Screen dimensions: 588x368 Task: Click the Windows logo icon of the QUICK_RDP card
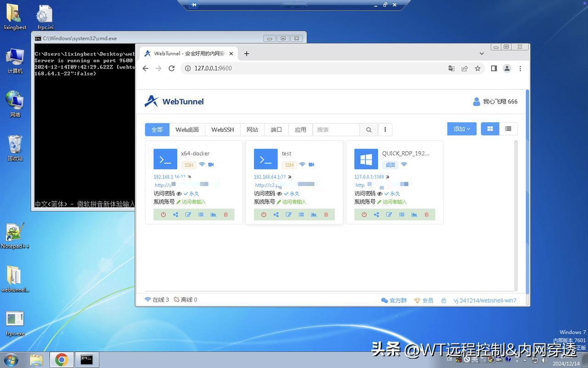(366, 159)
